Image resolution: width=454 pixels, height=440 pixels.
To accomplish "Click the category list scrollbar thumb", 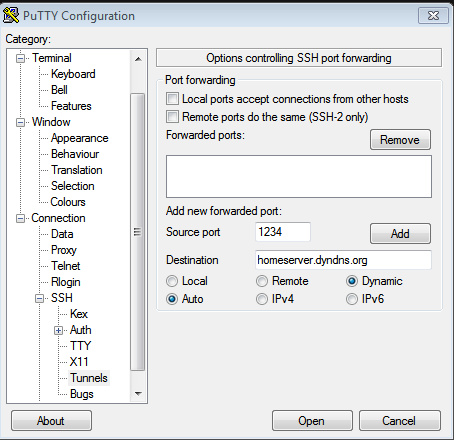I will pos(137,232).
